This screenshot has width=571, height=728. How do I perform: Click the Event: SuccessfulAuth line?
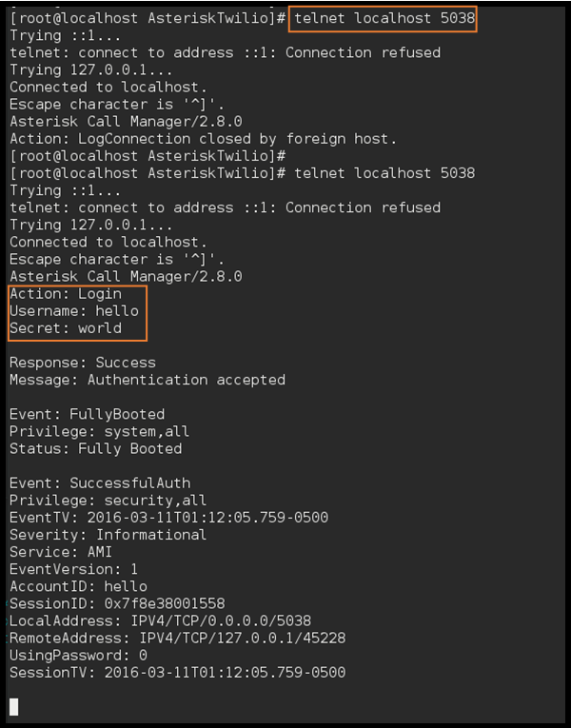click(x=100, y=483)
